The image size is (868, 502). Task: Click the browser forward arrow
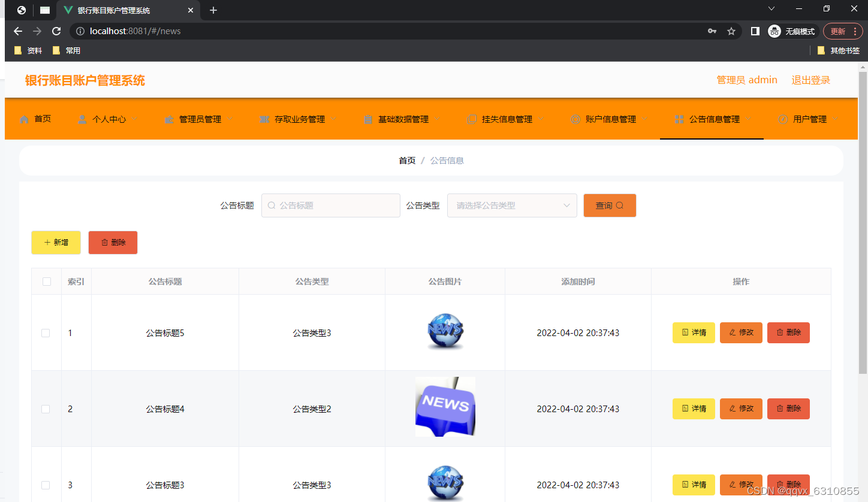(x=37, y=31)
